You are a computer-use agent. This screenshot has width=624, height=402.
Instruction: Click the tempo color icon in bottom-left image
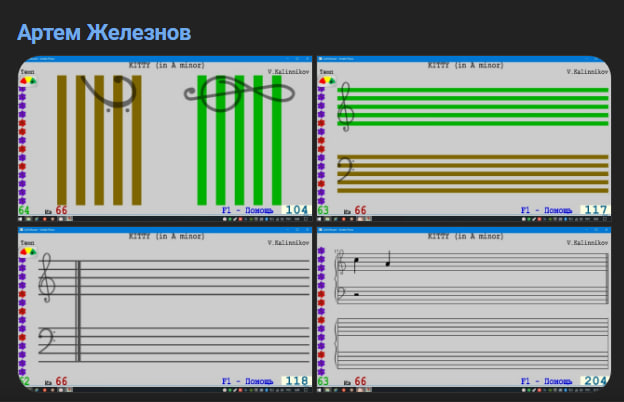coord(29,252)
